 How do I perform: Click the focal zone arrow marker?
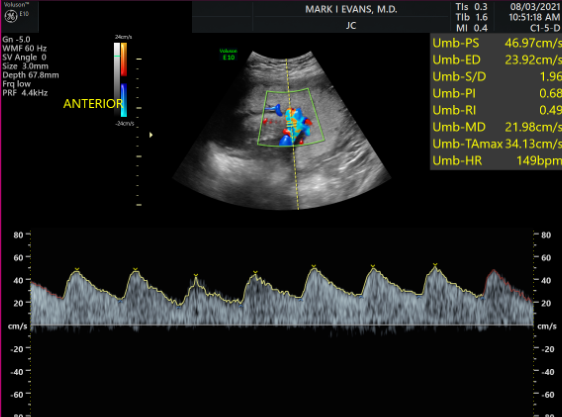coord(151,135)
